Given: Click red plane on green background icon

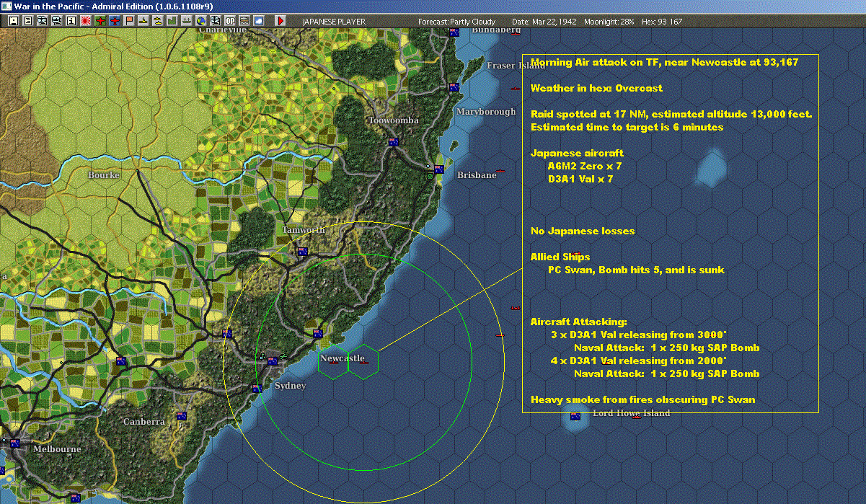Looking at the screenshot, I should point(100,22).
